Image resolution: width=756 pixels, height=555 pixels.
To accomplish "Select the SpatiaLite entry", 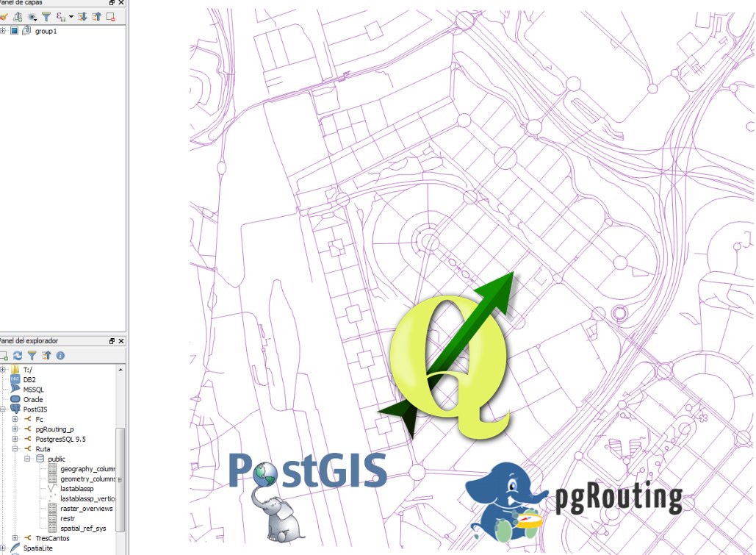I will [x=38, y=548].
